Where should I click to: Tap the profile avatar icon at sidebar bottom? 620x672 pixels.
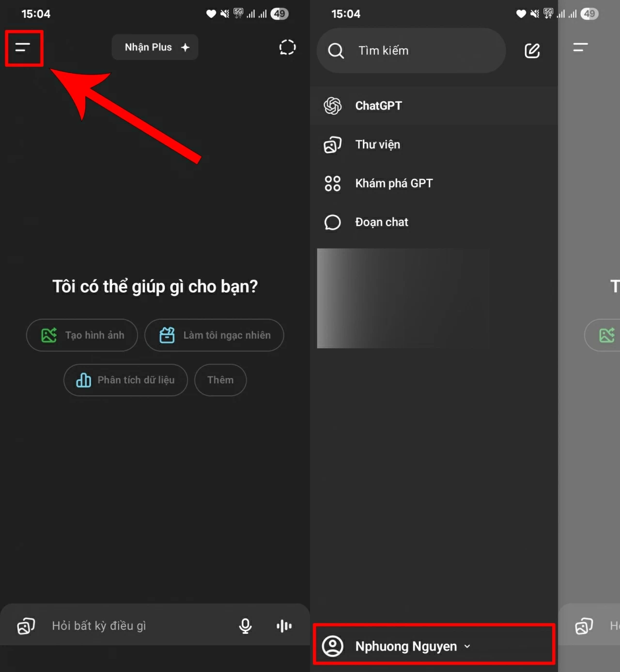333,646
